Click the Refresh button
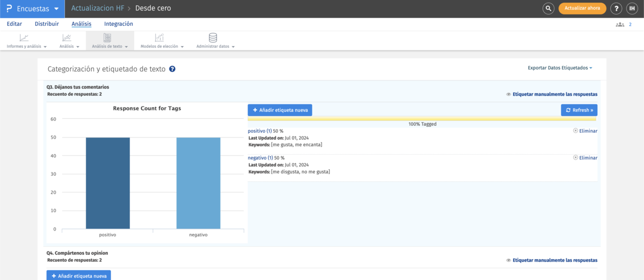 tap(579, 110)
